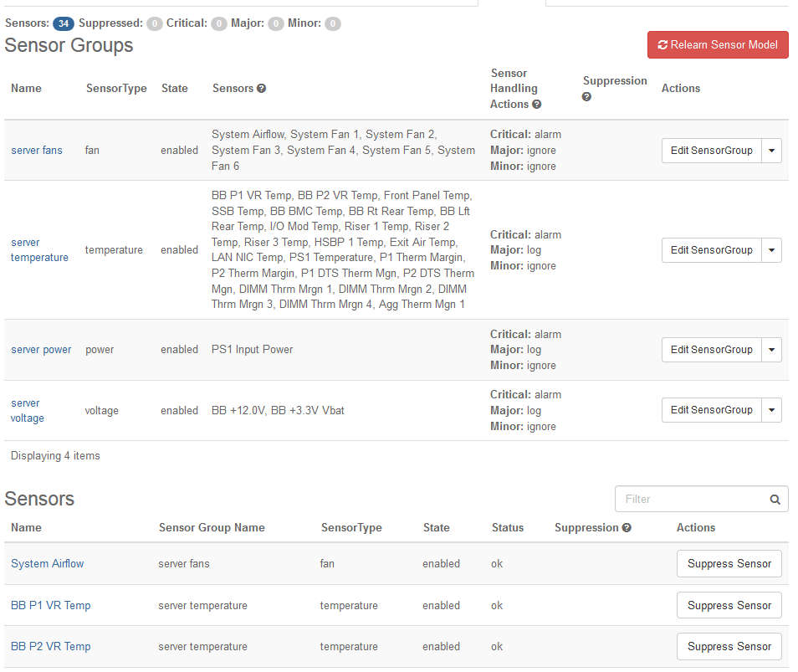The height and width of the screenshot is (672, 798).
Task: Open the server fans group link
Action: coord(37,151)
